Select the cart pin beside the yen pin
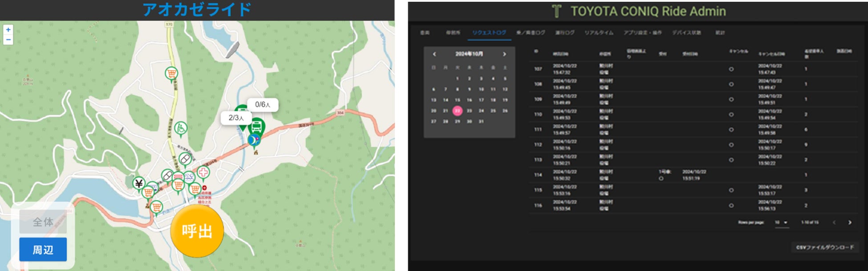 (148, 192)
